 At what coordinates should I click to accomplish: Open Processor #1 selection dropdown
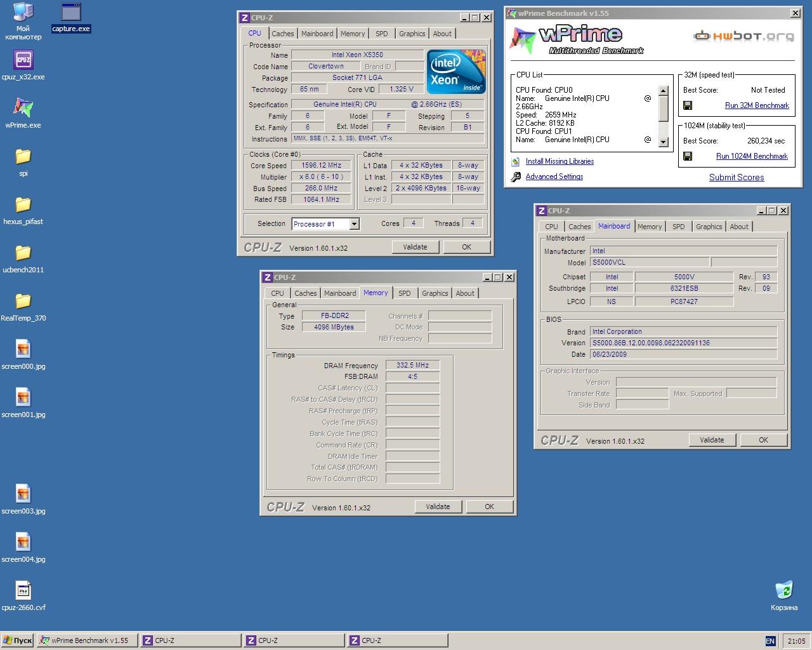click(355, 223)
